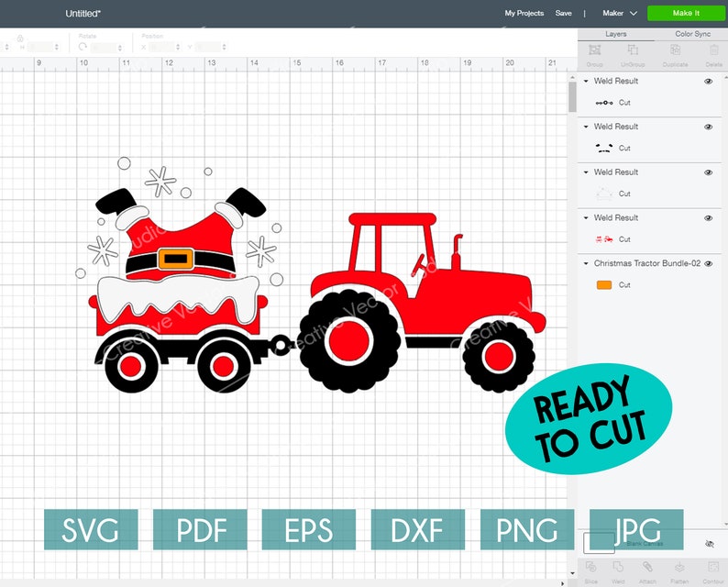
Task: Open My Projects
Action: tap(524, 13)
